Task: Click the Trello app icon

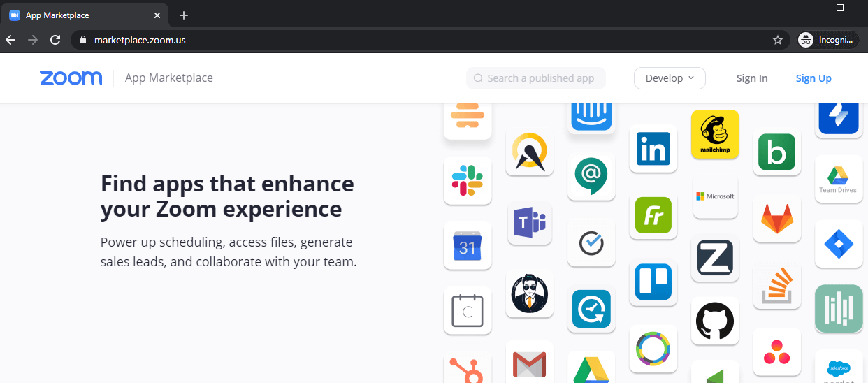Action: (653, 282)
